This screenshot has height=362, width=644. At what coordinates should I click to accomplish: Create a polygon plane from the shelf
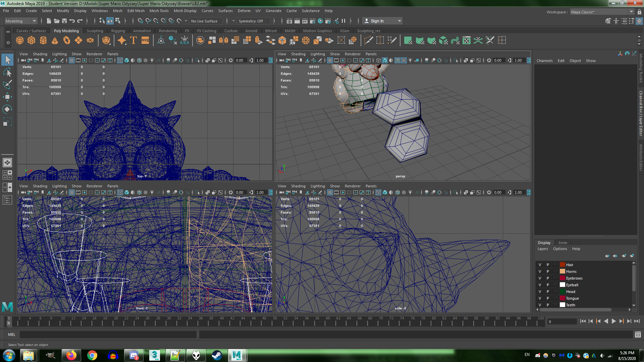click(x=78, y=41)
